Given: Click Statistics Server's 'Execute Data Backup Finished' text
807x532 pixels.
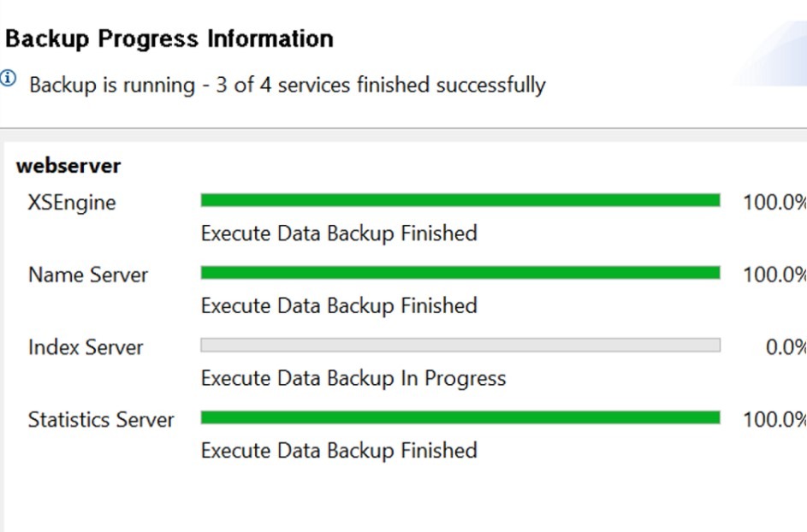Looking at the screenshot, I should [x=339, y=451].
